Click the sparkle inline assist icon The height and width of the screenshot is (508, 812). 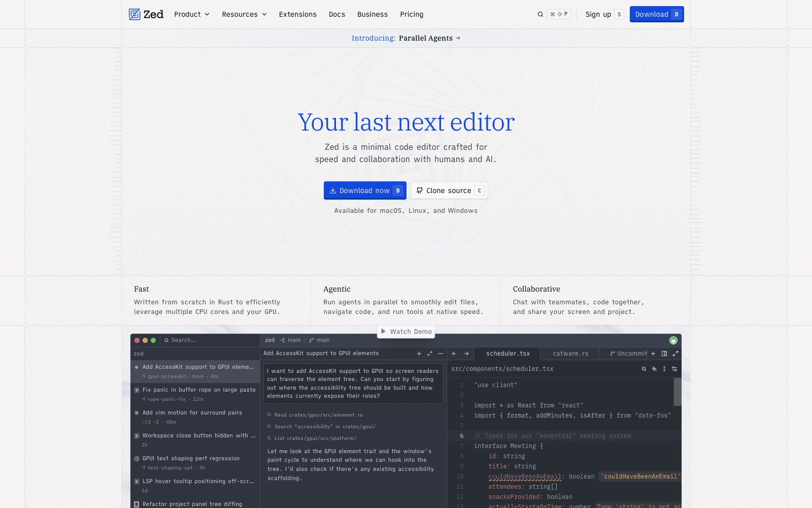coord(654,369)
